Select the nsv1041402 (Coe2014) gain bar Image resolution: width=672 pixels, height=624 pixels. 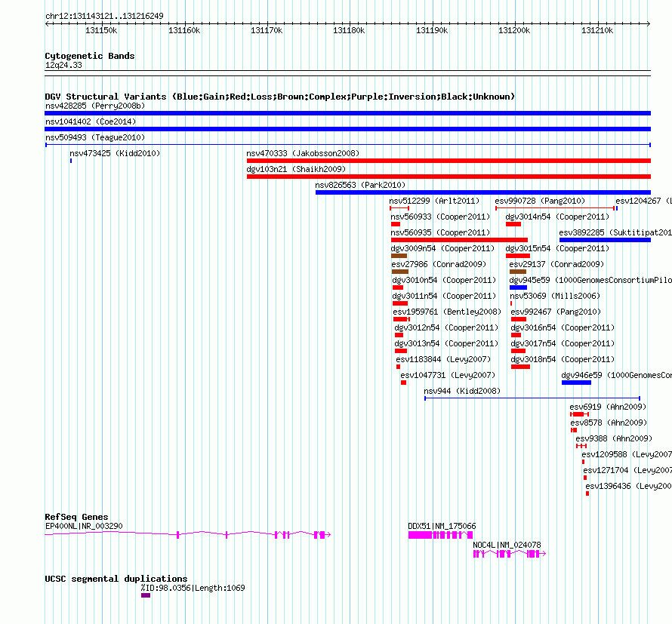pyautogui.click(x=347, y=129)
